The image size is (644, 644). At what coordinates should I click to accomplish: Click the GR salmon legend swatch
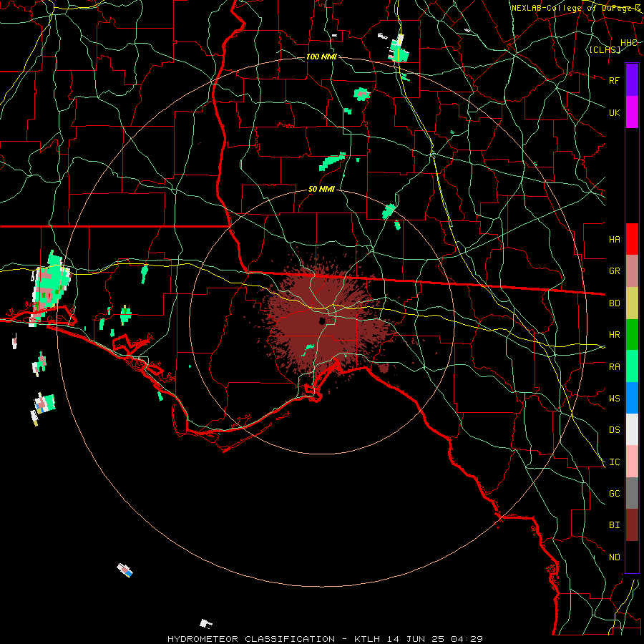(x=632, y=271)
